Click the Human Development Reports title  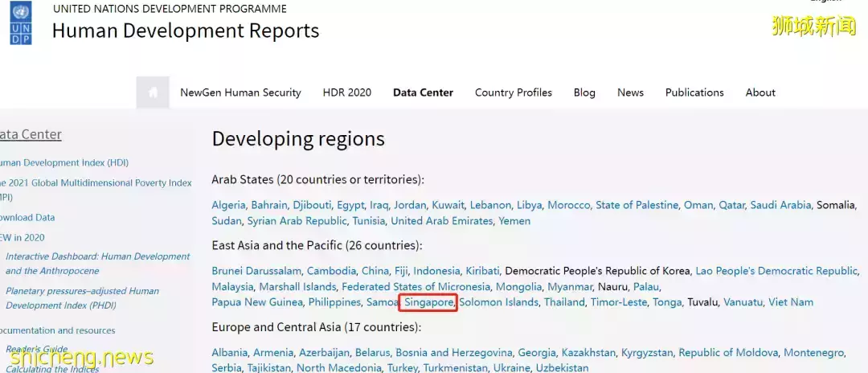(186, 31)
